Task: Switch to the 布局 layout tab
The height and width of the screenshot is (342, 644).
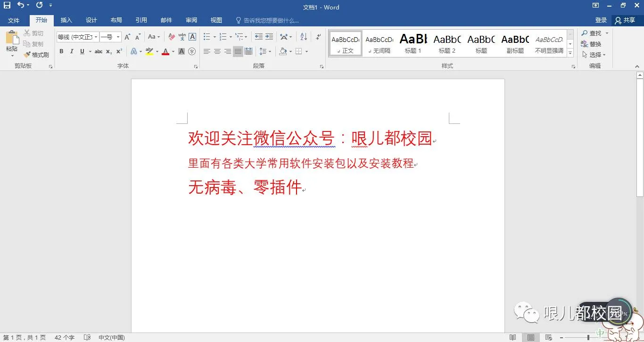Action: 116,20
